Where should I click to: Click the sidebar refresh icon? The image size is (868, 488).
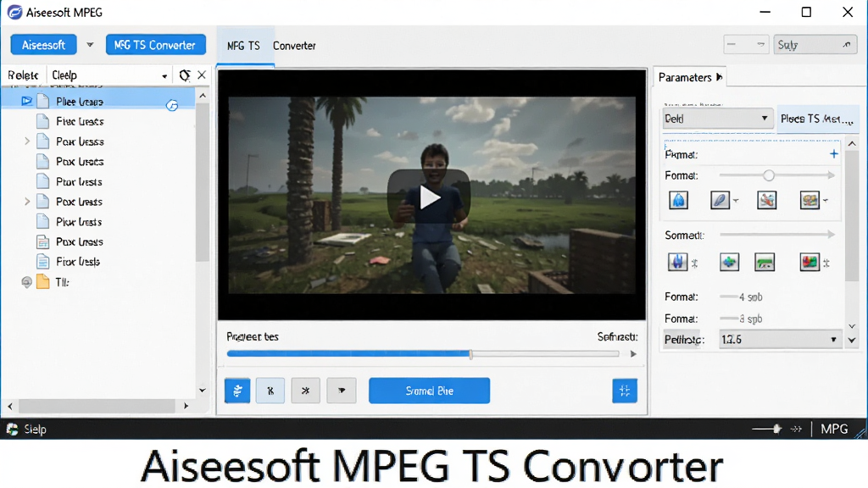(184, 75)
